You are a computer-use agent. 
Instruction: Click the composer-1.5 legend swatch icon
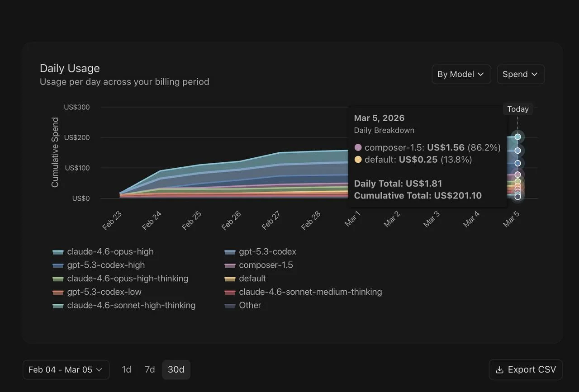(230, 265)
